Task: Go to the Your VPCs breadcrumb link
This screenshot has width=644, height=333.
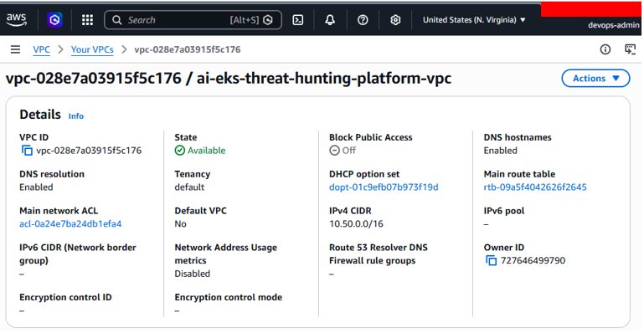Action: 92,49
